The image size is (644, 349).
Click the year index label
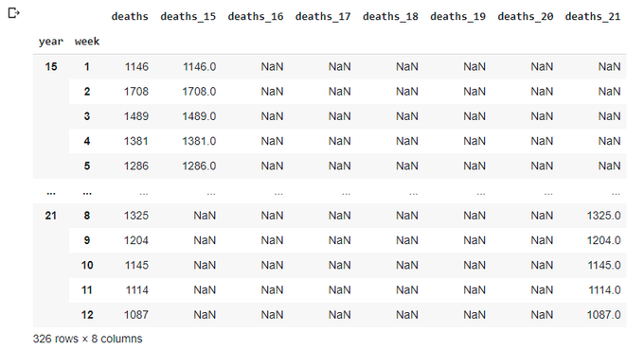(x=51, y=42)
